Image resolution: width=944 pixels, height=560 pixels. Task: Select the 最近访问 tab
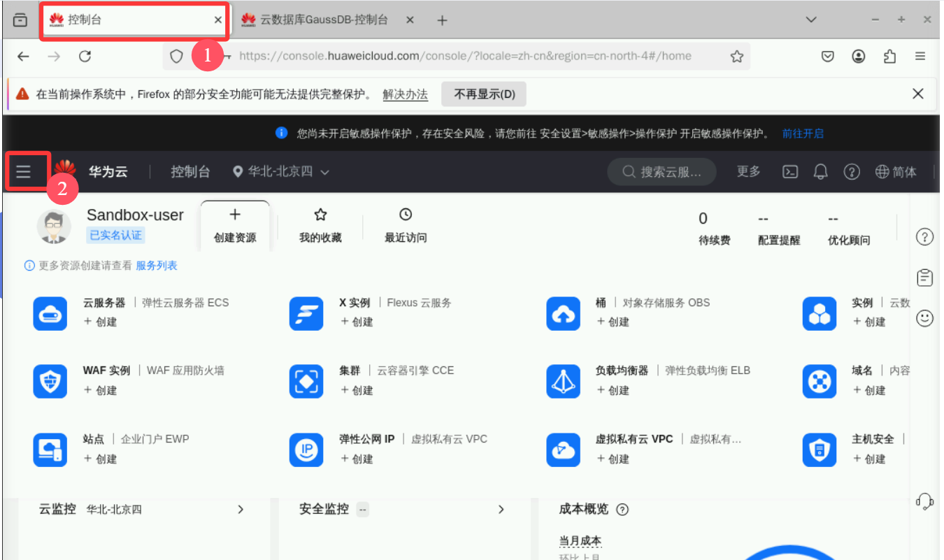[406, 225]
